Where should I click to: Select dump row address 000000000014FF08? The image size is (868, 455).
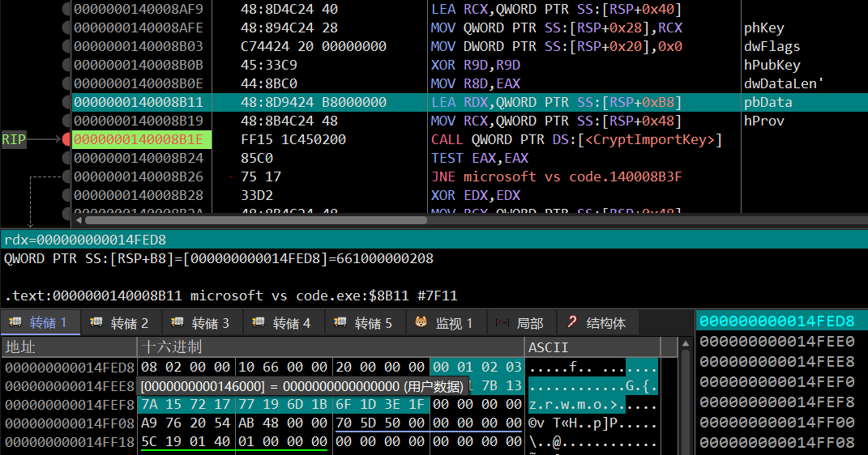(69, 423)
